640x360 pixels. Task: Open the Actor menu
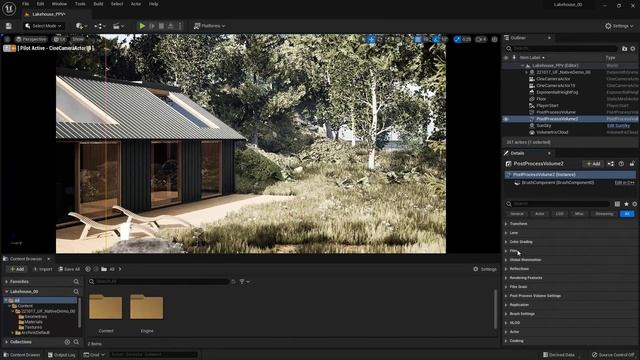[136, 4]
